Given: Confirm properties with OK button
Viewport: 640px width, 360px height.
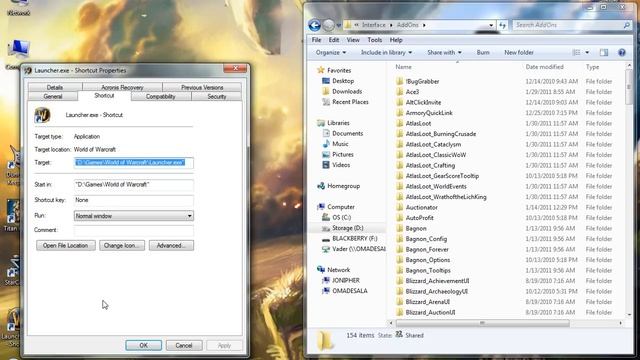Looking at the screenshot, I should click(143, 345).
